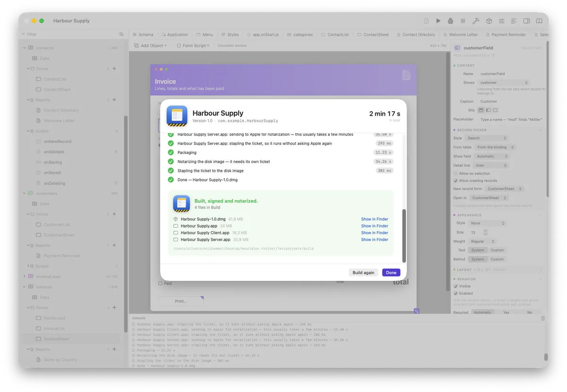Open the Add Object dropdown

click(x=151, y=46)
